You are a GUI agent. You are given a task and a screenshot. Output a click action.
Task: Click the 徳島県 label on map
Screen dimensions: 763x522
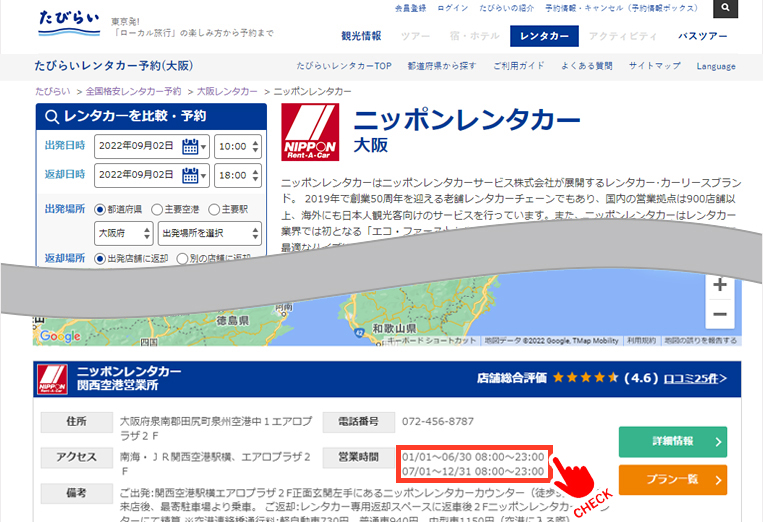(x=233, y=320)
